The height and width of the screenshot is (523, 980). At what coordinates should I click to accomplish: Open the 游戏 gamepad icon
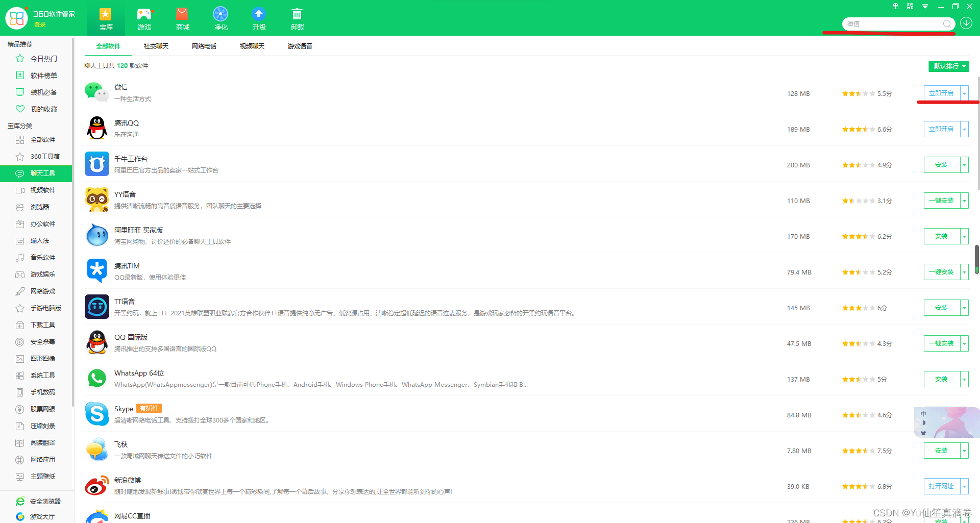(x=144, y=18)
